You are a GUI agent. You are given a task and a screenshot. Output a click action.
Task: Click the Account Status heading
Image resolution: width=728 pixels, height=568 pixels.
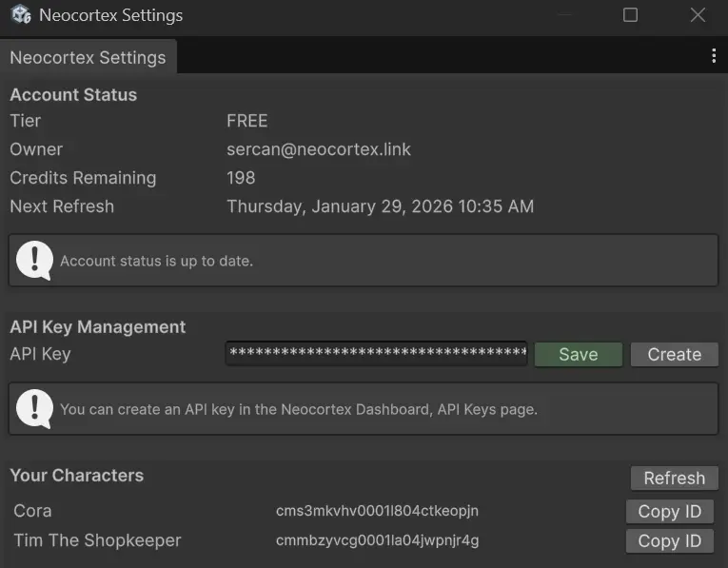point(73,95)
